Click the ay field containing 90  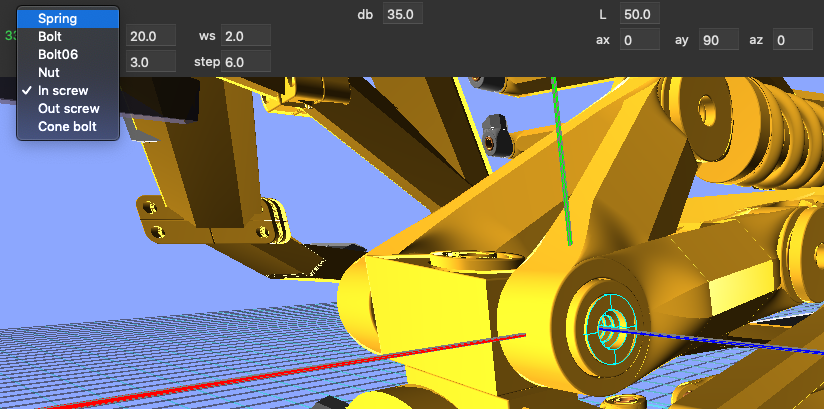(x=717, y=40)
